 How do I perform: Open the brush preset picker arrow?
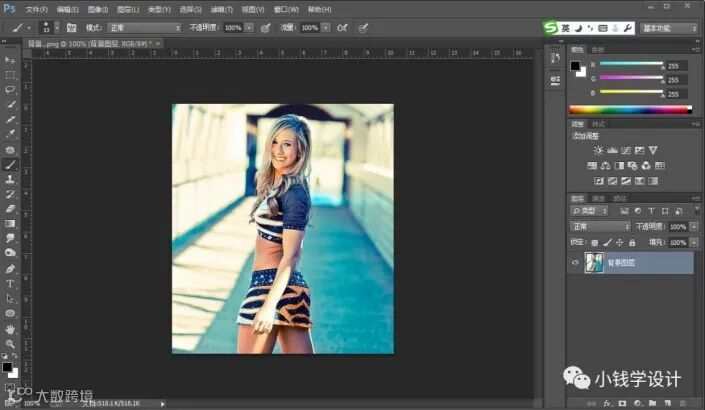pos(57,28)
